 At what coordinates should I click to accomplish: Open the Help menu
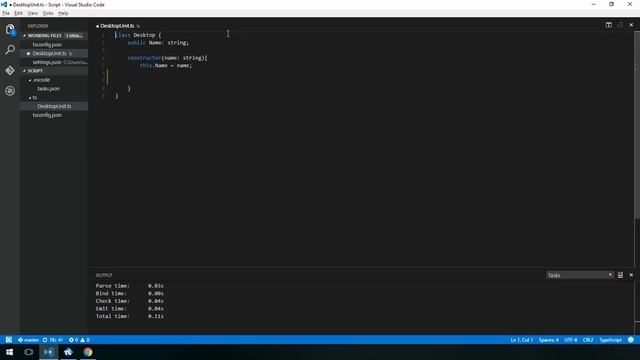[63, 13]
